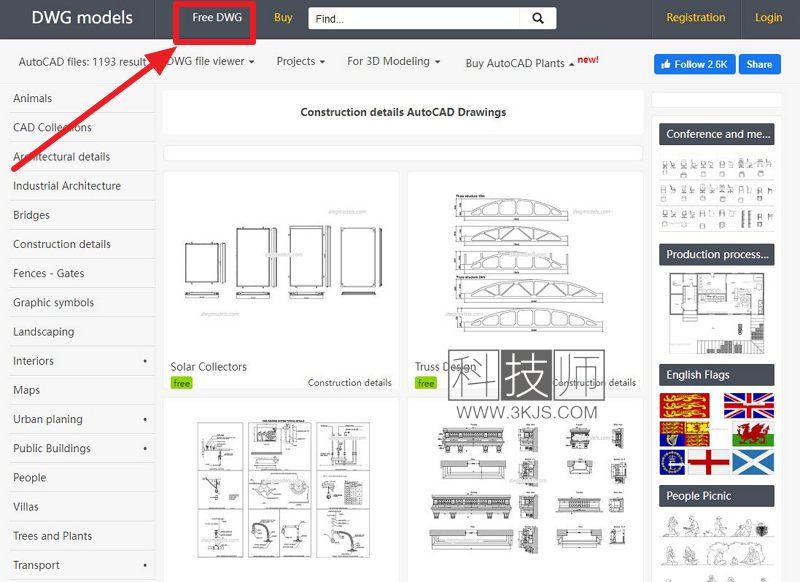Click the DWG models site logo

click(x=82, y=17)
